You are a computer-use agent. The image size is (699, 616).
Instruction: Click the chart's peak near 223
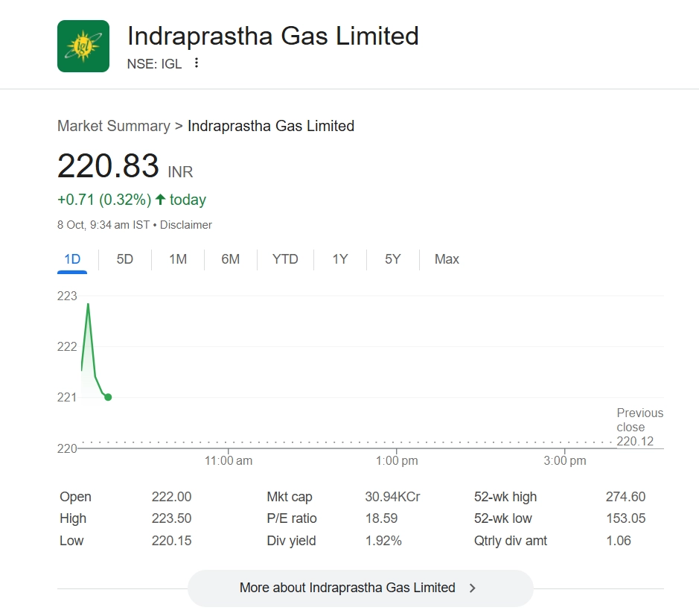(x=89, y=304)
